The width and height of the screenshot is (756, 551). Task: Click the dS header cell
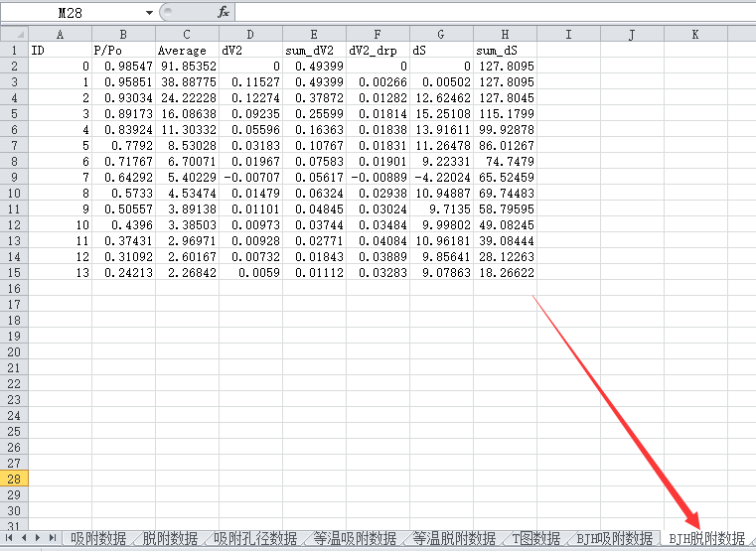[x=442, y=50]
